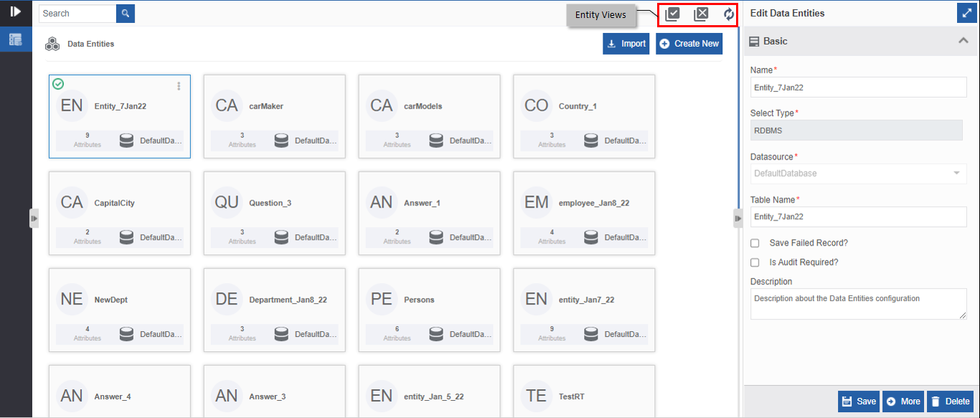Open the Datasource dropdown

(x=859, y=173)
